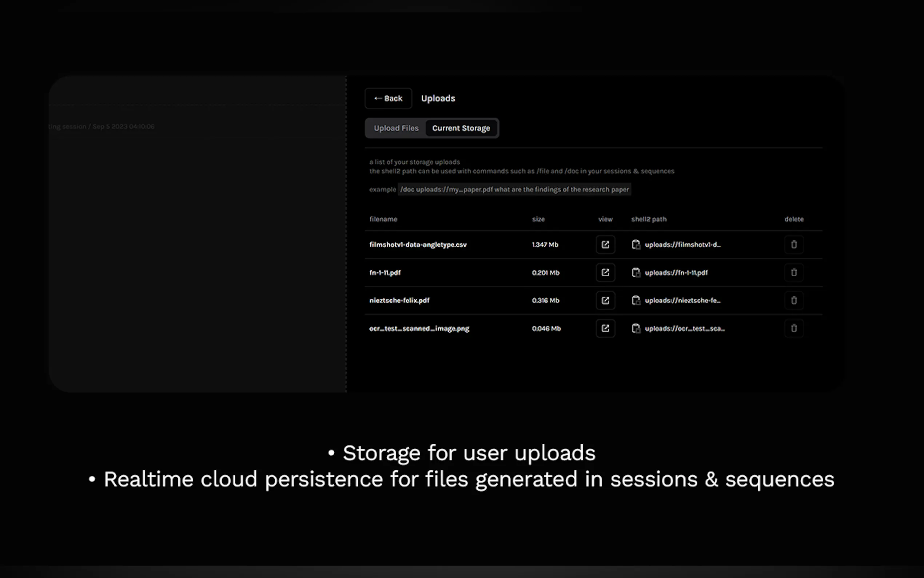Select the ocr_test_scanned_image.png filename

[419, 328]
